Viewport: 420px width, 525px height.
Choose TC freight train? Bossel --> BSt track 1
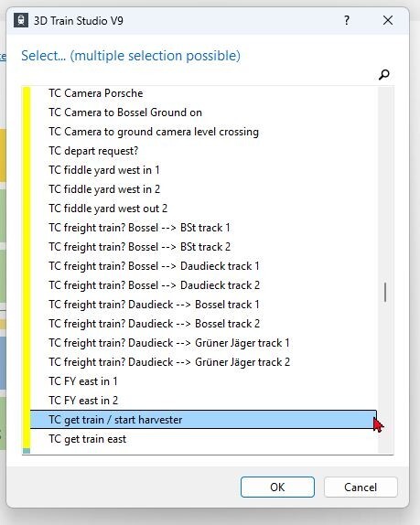coord(203,228)
